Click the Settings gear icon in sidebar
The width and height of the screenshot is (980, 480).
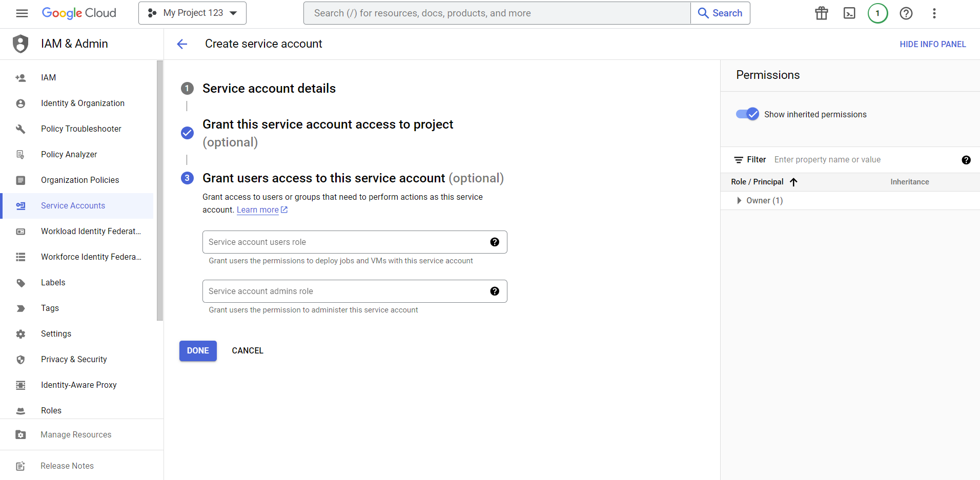point(21,334)
